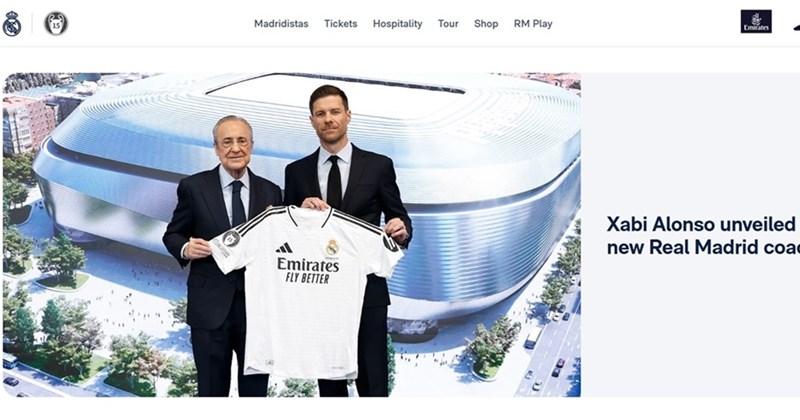Click the partially visible Adidas logo in header

pyautogui.click(x=796, y=27)
